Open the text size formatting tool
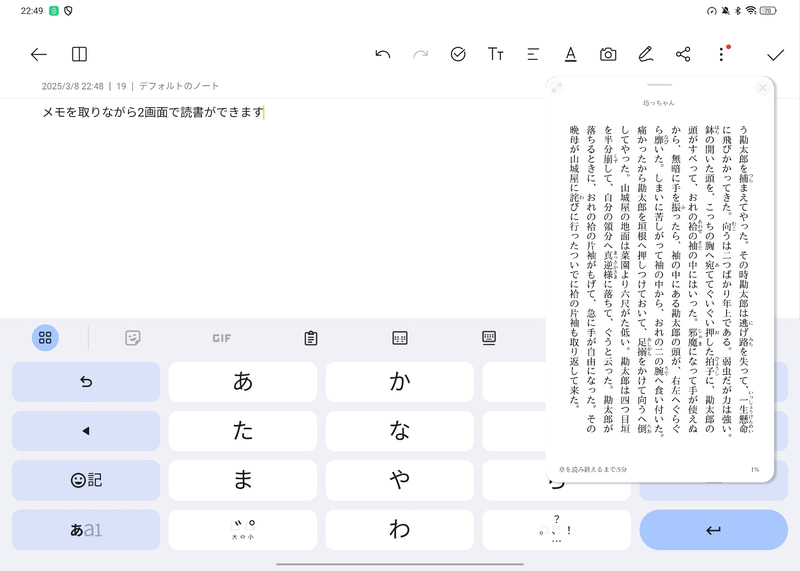This screenshot has width=800, height=571. click(x=495, y=54)
